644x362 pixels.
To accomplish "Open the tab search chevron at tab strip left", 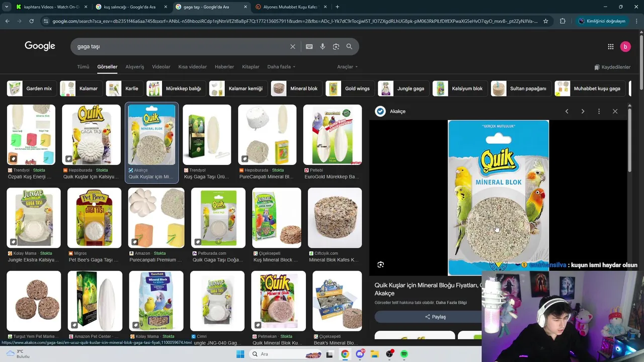I will click(7, 7).
